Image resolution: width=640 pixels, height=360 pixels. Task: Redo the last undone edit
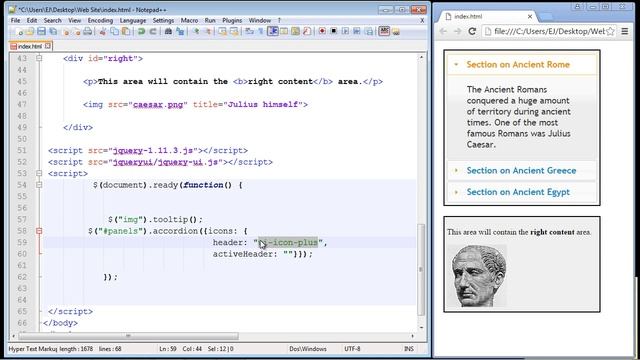pos(153,31)
